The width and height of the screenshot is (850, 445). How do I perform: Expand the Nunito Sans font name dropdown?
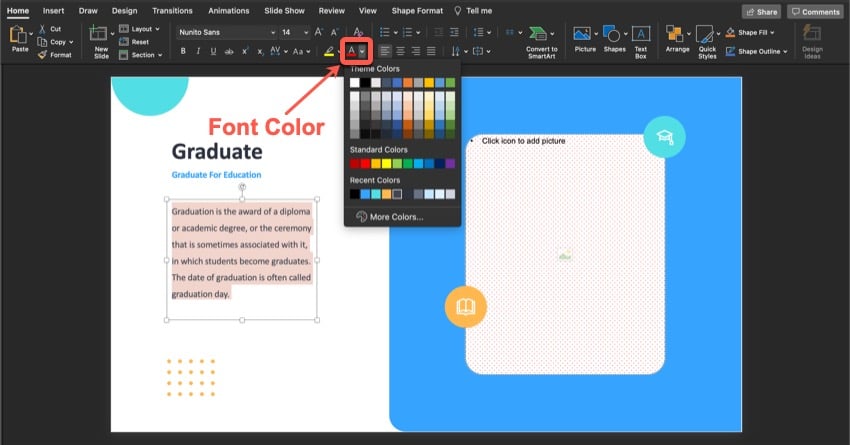(272, 32)
